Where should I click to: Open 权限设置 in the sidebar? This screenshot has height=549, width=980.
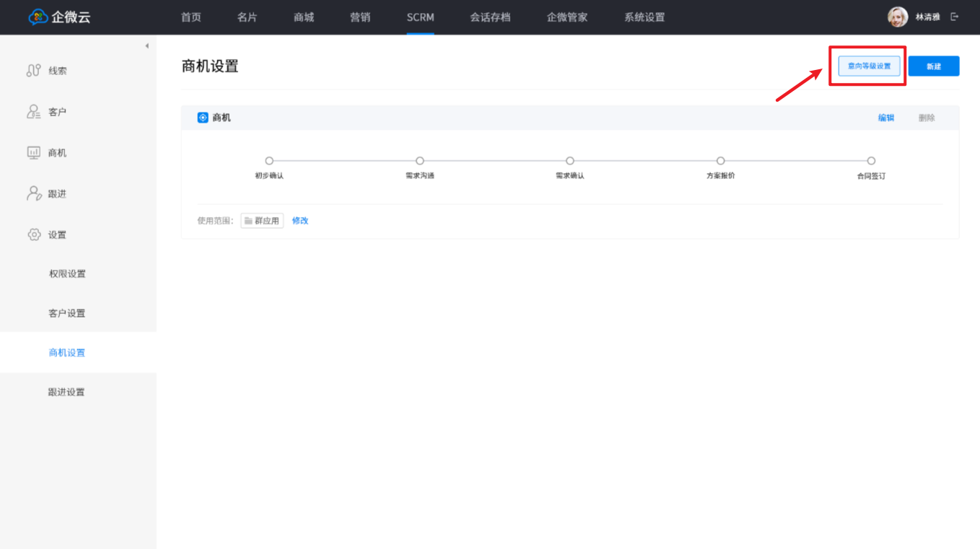(67, 274)
